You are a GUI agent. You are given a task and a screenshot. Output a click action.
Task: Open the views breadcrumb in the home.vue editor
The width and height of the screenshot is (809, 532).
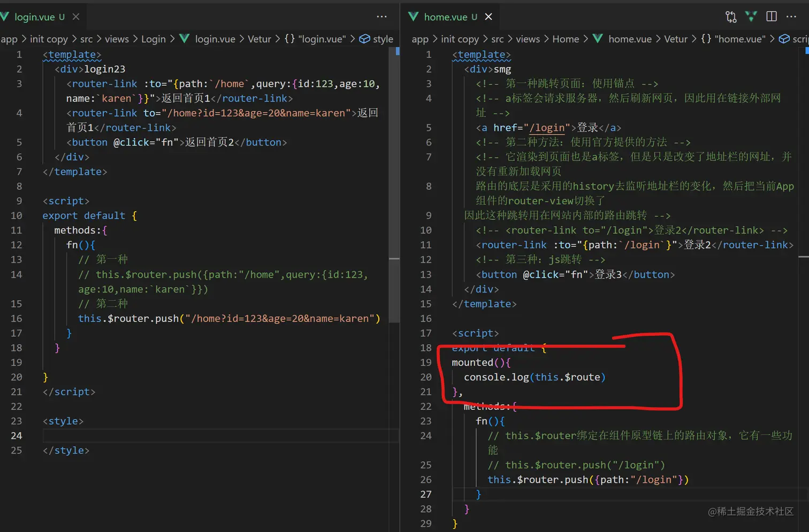coord(528,39)
